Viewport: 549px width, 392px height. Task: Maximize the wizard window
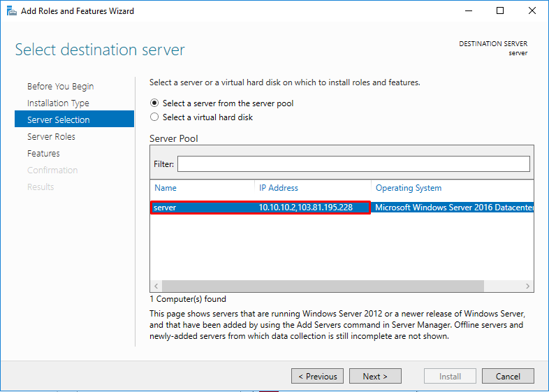click(x=500, y=11)
